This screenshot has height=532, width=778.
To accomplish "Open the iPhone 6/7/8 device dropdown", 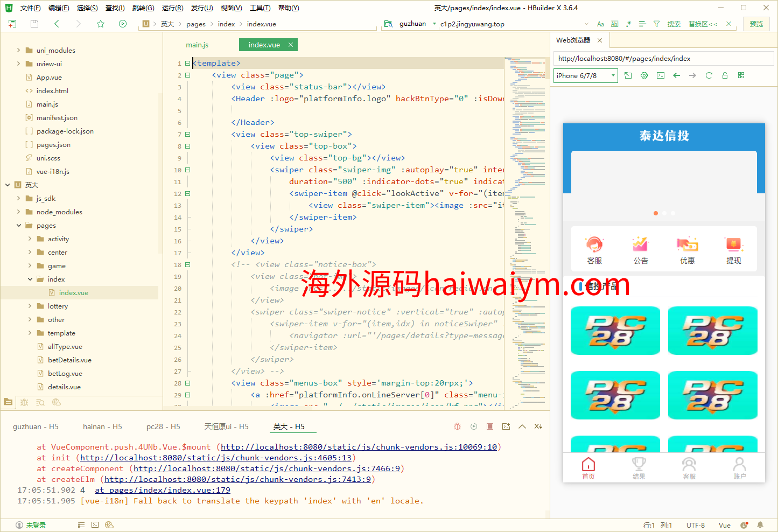I will click(x=585, y=75).
